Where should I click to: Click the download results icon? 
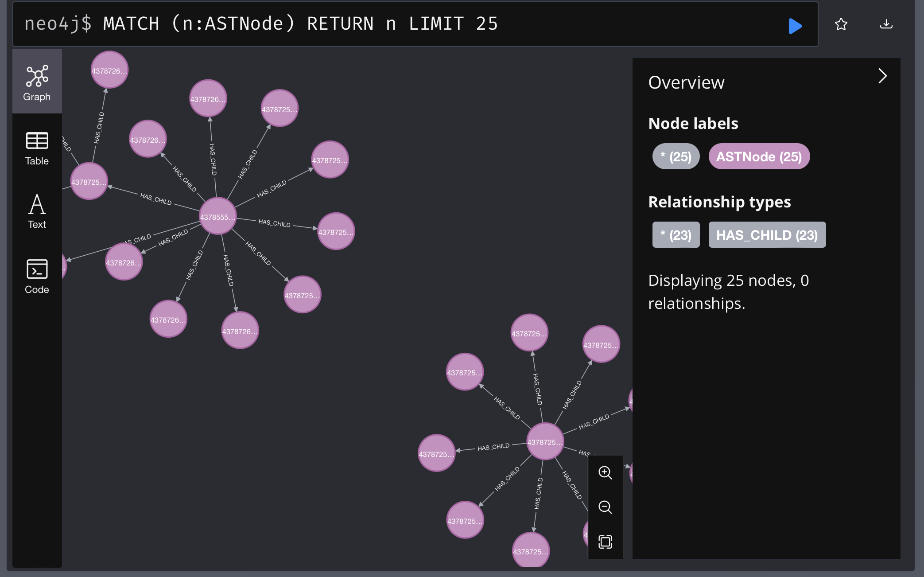point(885,24)
